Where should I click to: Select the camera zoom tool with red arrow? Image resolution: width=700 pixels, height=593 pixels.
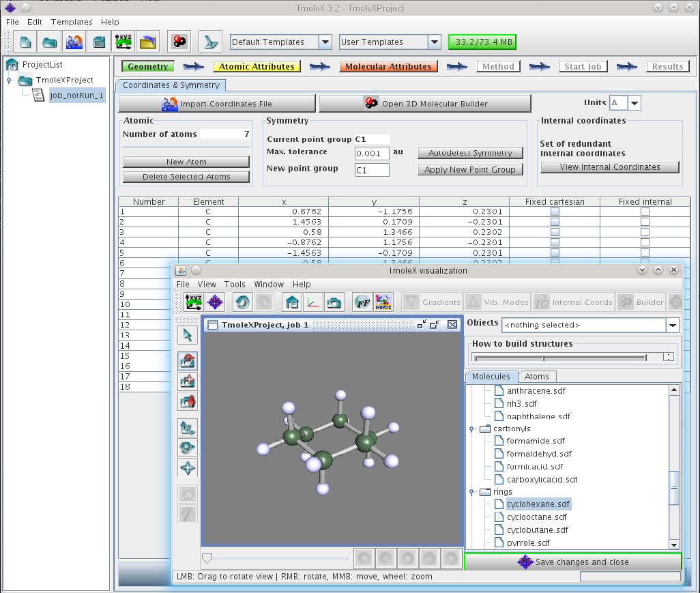[x=188, y=401]
